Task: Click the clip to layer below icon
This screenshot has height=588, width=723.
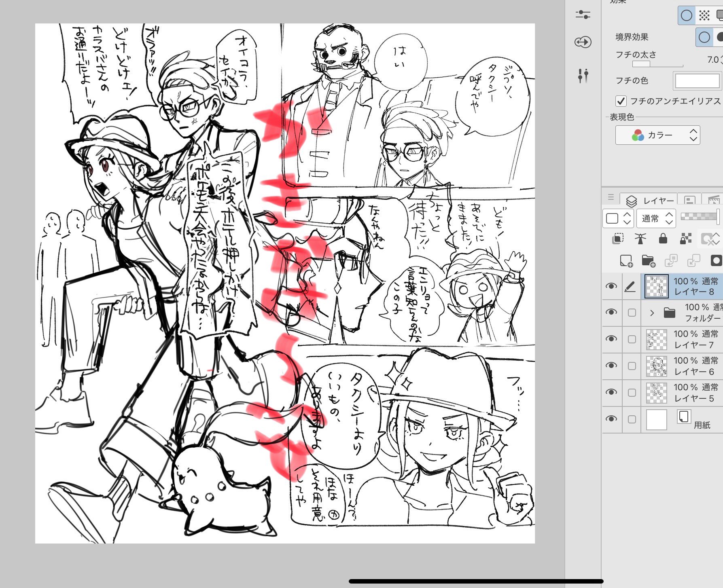Action: click(618, 239)
